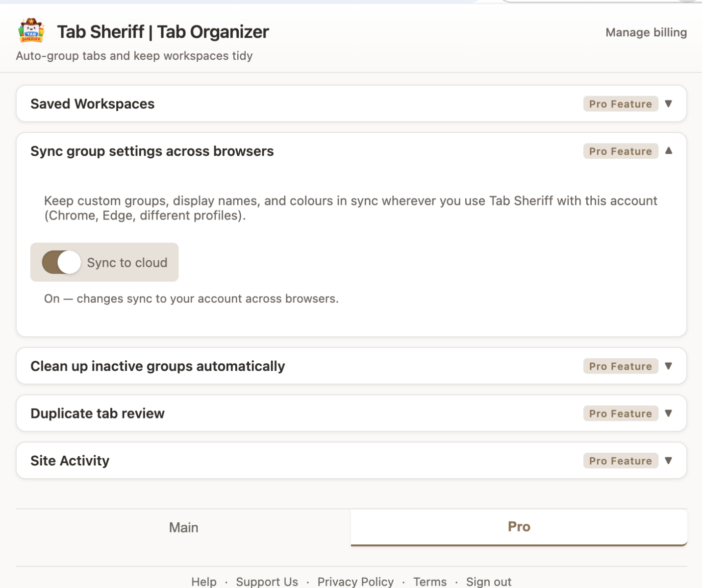Expand the Clean up inactive groups arrow

click(x=668, y=366)
